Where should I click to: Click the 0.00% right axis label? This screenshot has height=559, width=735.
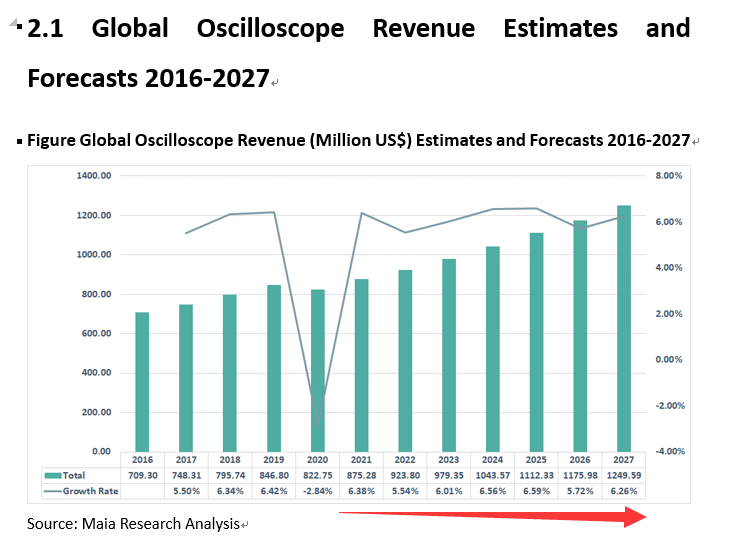click(669, 359)
